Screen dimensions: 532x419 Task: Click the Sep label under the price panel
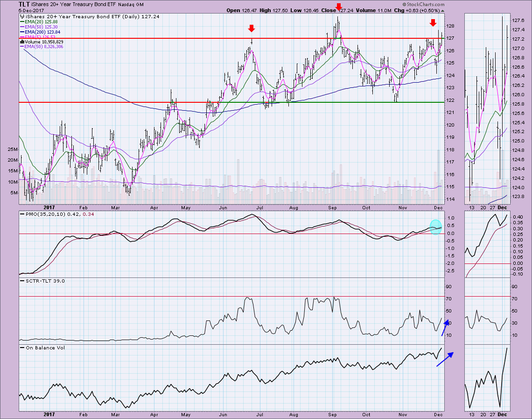332,207
